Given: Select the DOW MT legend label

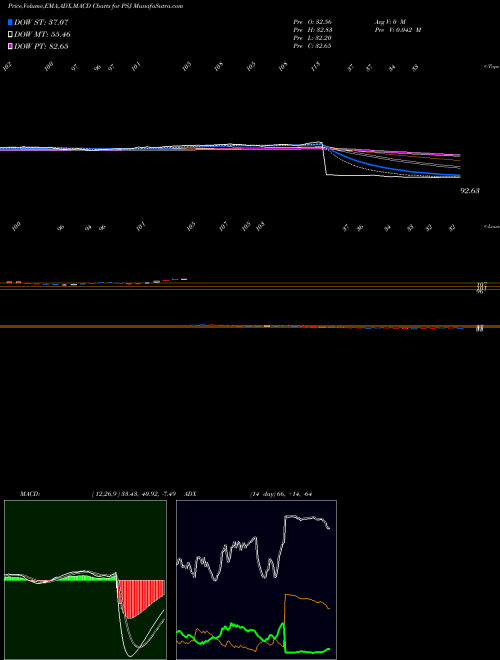Looking at the screenshot, I should 42,35.
